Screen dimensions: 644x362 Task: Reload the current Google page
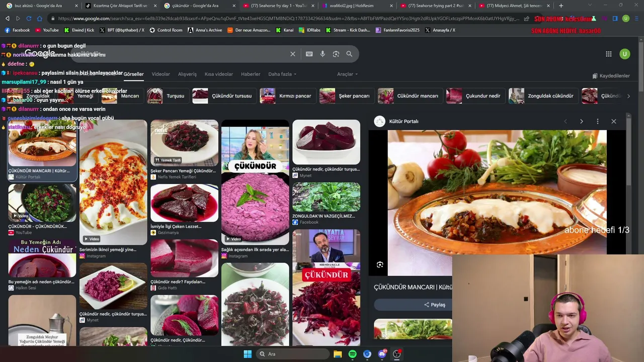(x=29, y=19)
